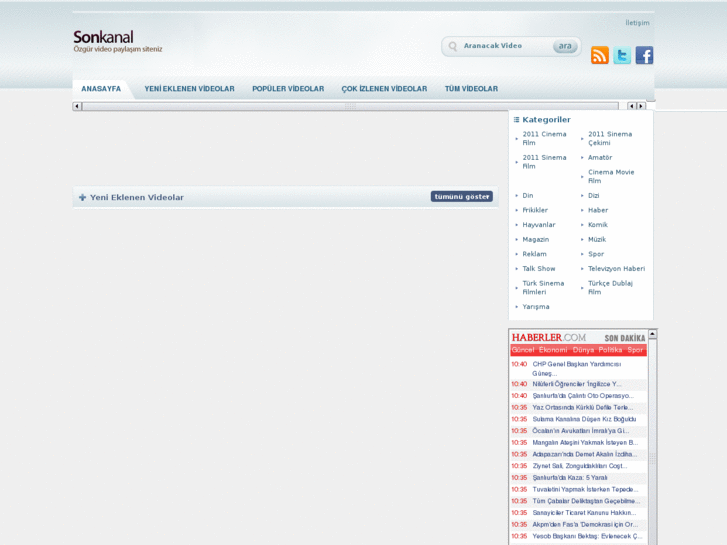Click the horizontal scrollbar track
This screenshot has height=545, width=727.
coord(350,106)
